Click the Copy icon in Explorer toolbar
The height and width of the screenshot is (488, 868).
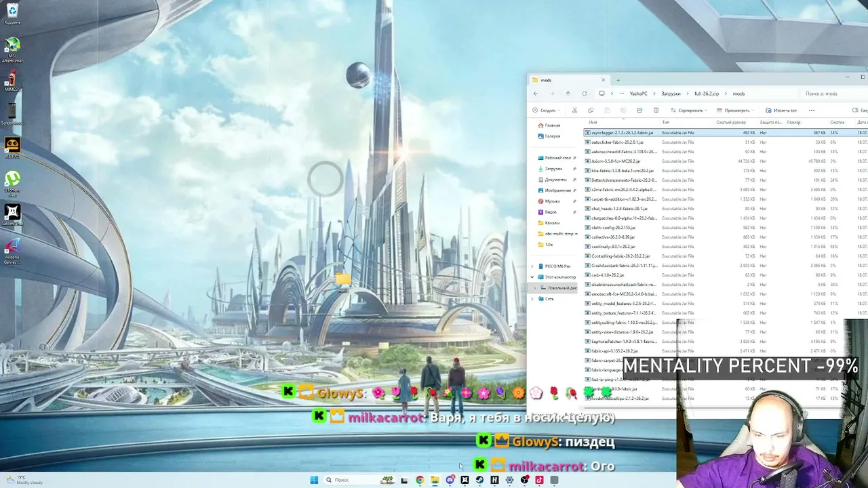pos(591,110)
